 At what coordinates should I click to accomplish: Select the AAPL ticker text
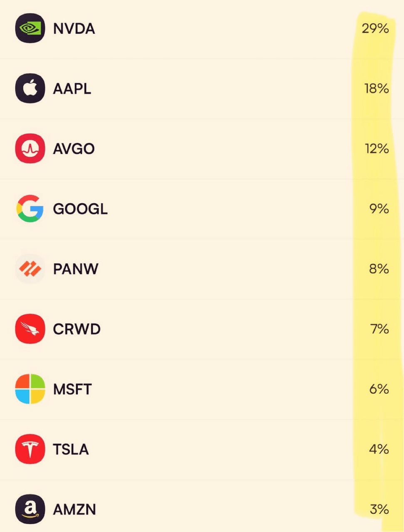coord(72,89)
